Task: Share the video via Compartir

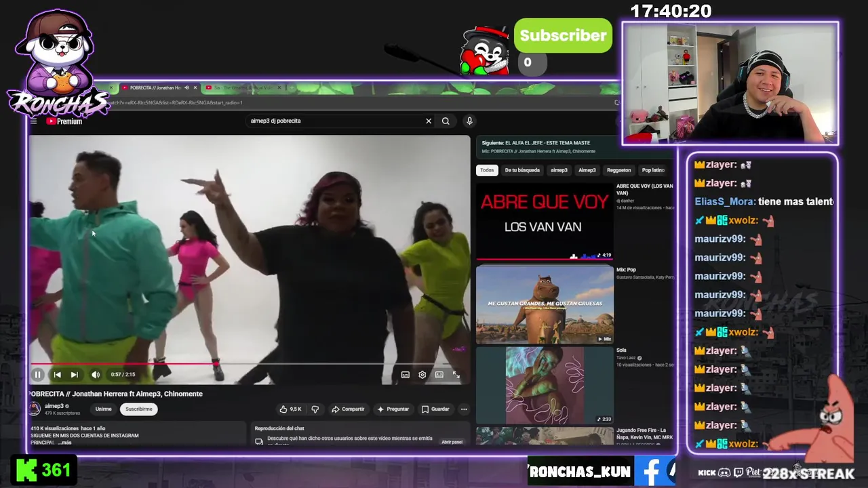Action: click(x=348, y=409)
